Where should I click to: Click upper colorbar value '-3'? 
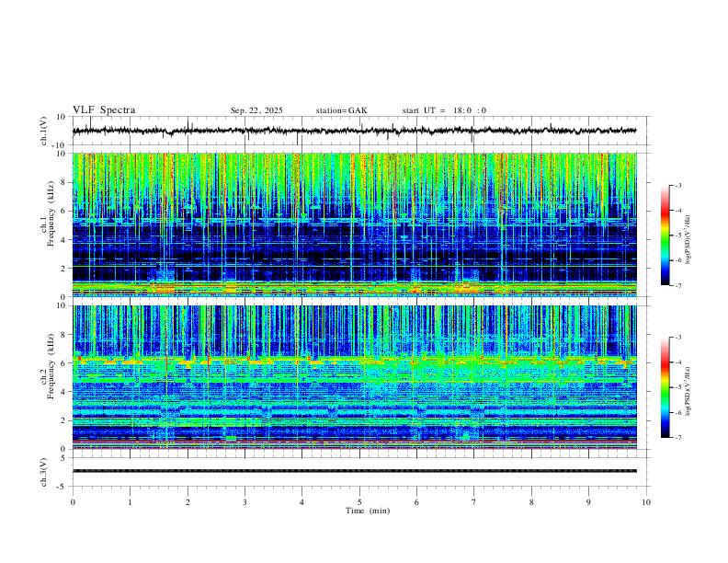(677, 185)
